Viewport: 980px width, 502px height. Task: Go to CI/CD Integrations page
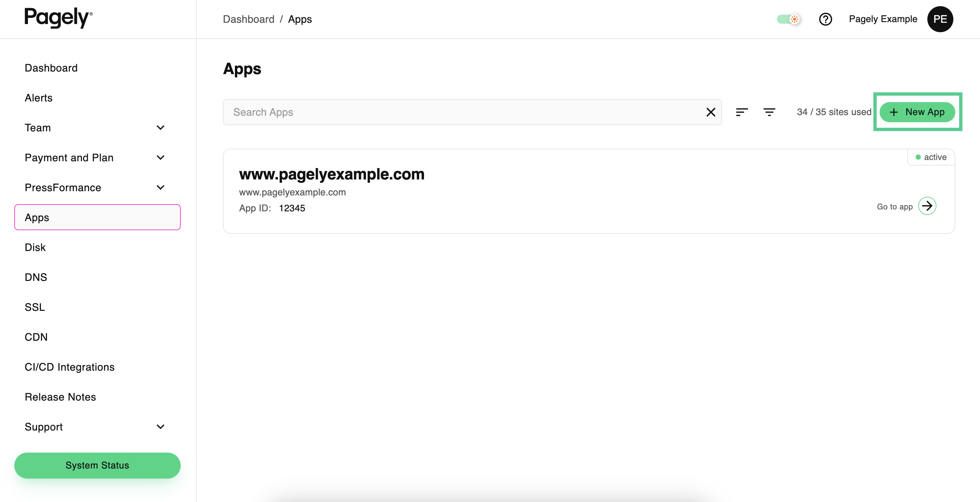(70, 367)
